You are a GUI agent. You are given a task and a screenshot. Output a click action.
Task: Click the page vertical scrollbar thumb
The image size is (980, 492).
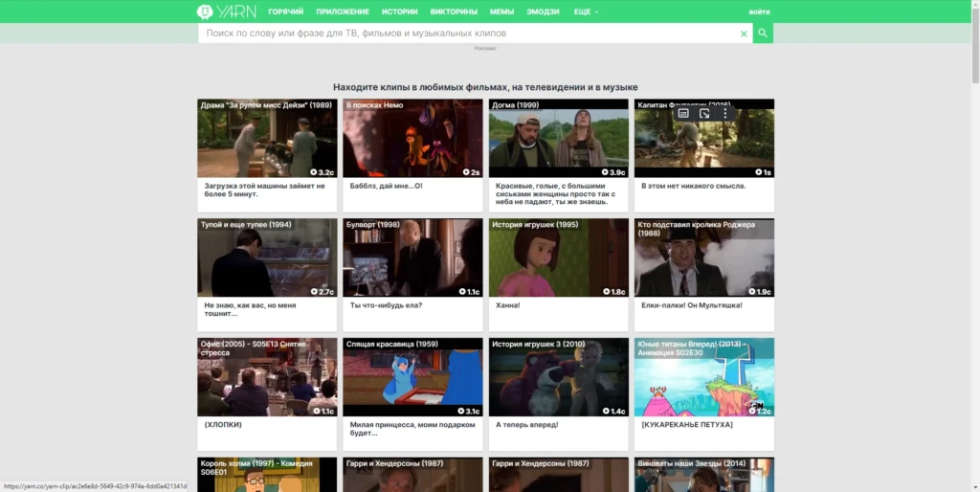point(975,44)
